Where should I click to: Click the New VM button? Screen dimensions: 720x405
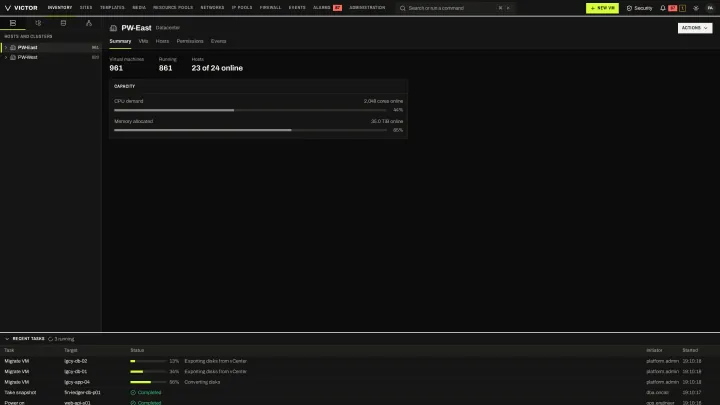tap(602, 8)
